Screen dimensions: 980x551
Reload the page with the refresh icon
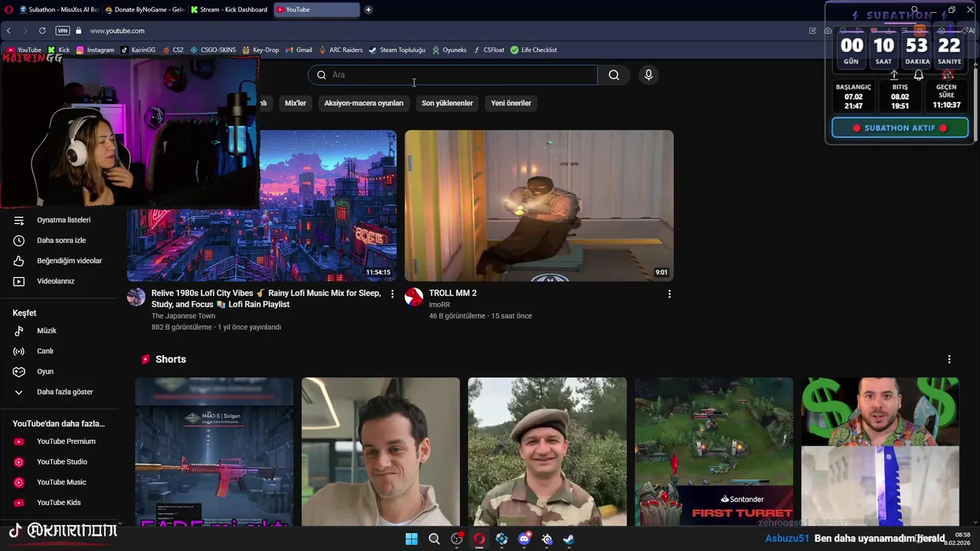pyautogui.click(x=42, y=31)
